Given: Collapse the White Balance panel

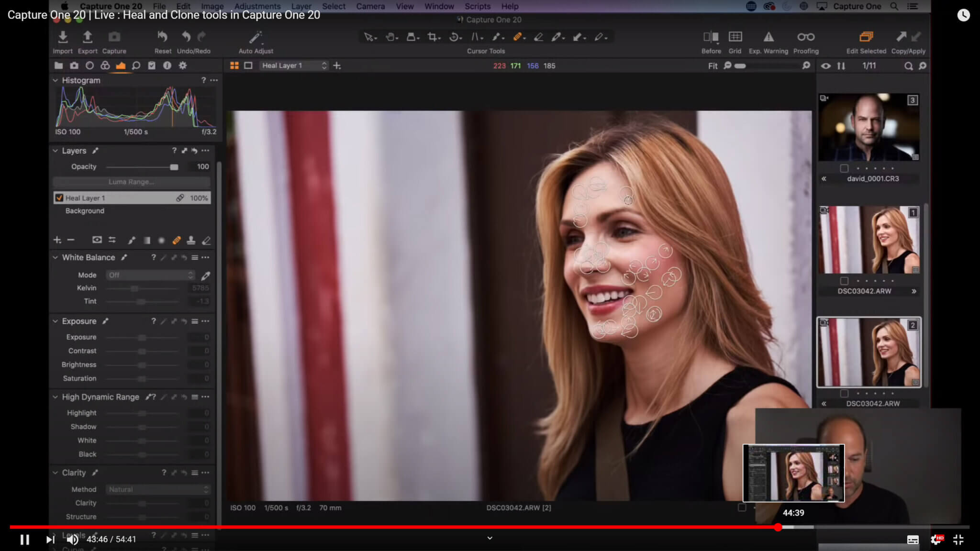Looking at the screenshot, I should pyautogui.click(x=56, y=257).
